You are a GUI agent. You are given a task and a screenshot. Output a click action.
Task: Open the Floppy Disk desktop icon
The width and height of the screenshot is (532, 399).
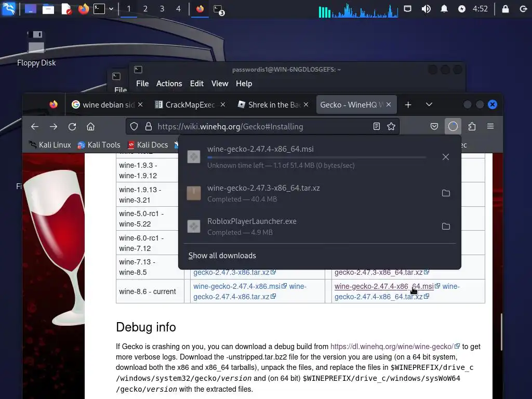pyautogui.click(x=36, y=48)
